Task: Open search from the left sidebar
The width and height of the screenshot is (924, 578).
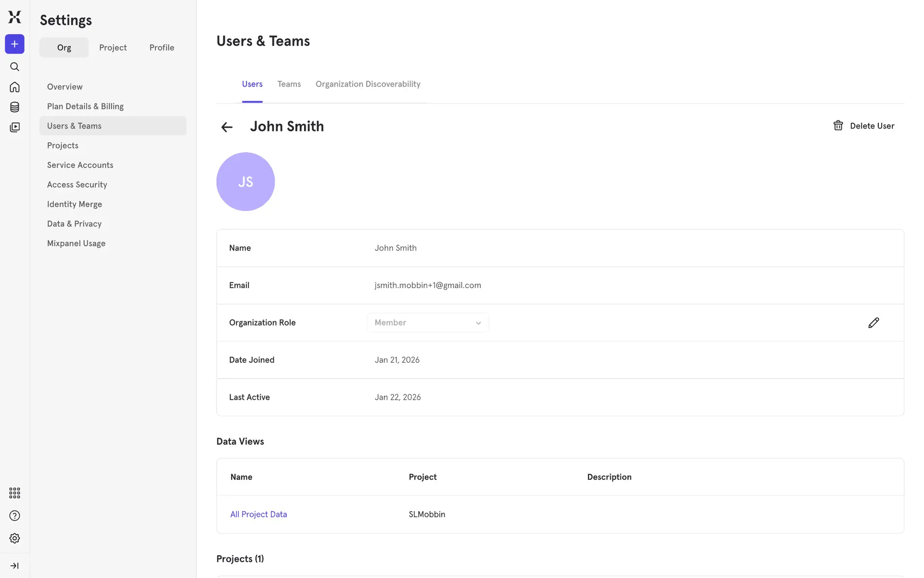Action: click(x=14, y=66)
